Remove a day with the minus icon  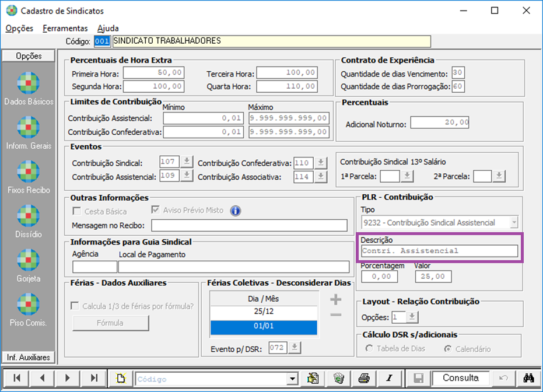[x=335, y=315]
